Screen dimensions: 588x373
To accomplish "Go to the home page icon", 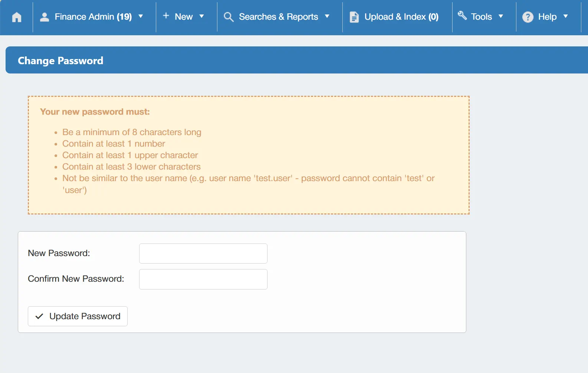I will [x=17, y=17].
